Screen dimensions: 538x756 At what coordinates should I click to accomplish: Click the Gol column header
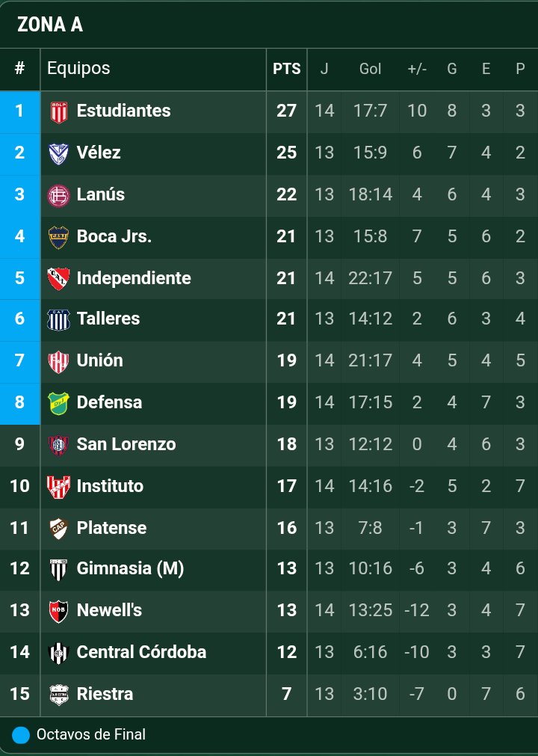(370, 69)
